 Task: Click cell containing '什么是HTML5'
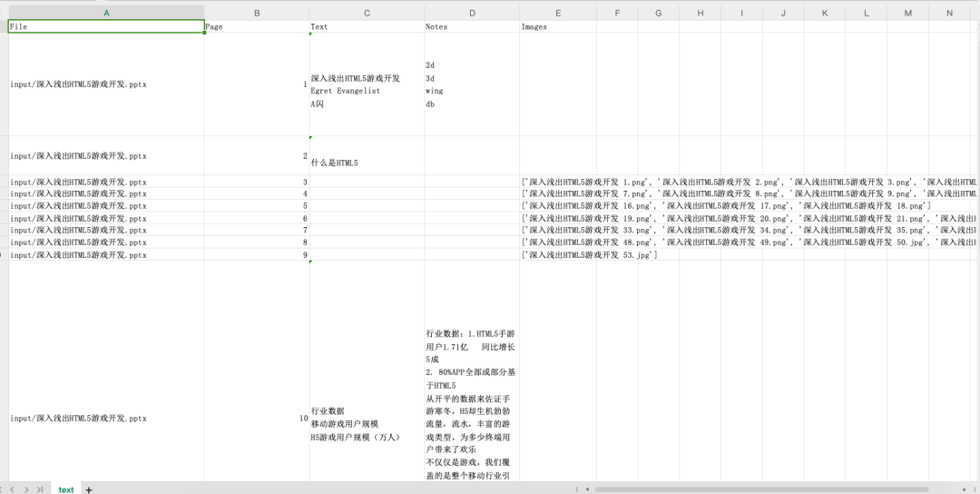[367, 155]
